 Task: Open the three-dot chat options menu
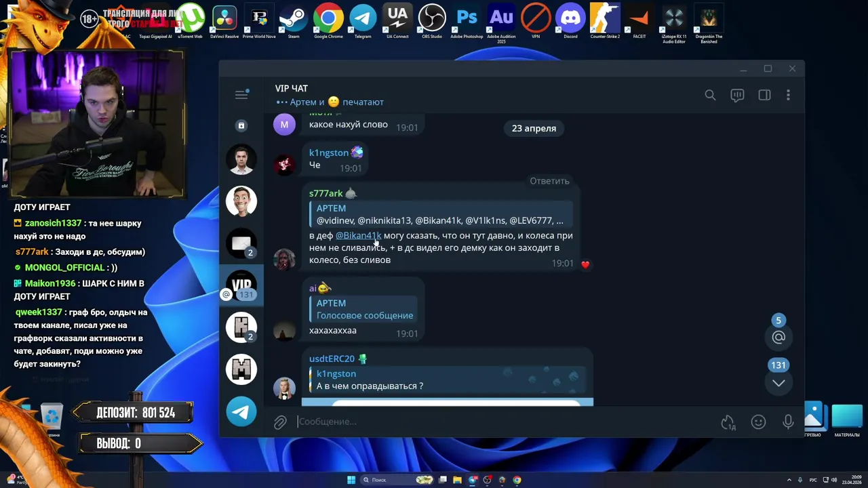(x=788, y=96)
